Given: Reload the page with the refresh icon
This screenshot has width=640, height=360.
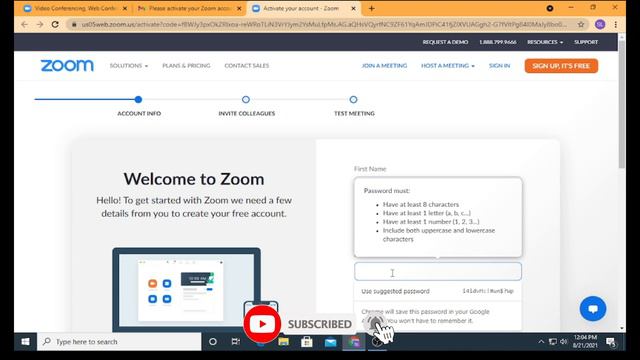Looking at the screenshot, I should pyautogui.click(x=55, y=24).
